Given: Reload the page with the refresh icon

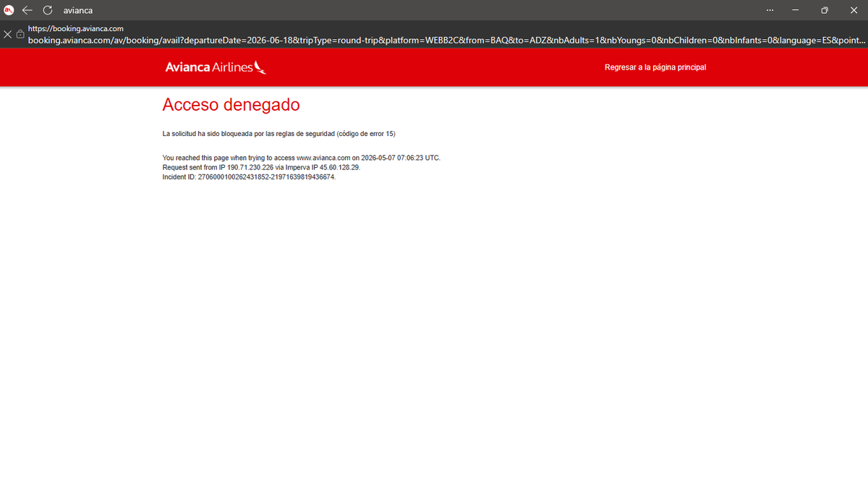Looking at the screenshot, I should (x=48, y=10).
